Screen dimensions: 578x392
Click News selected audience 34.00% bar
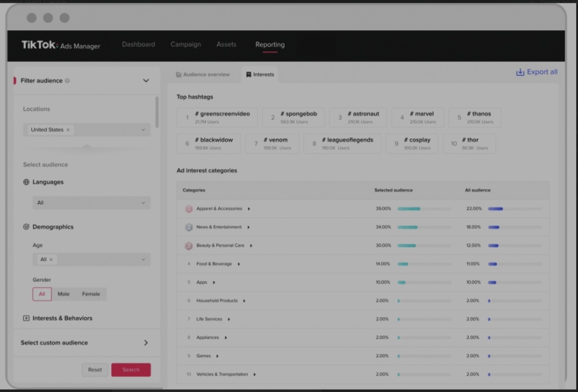(424, 227)
